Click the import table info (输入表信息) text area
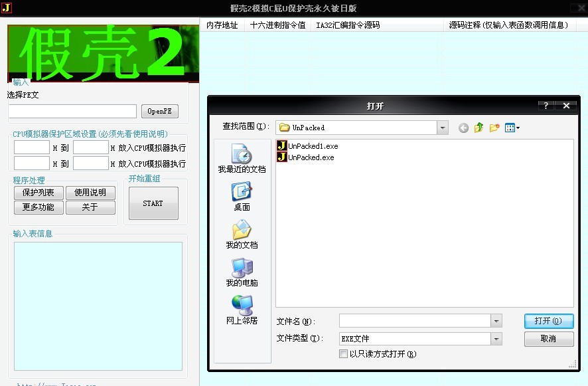Screen dimensions: 588x386 tap(98, 306)
